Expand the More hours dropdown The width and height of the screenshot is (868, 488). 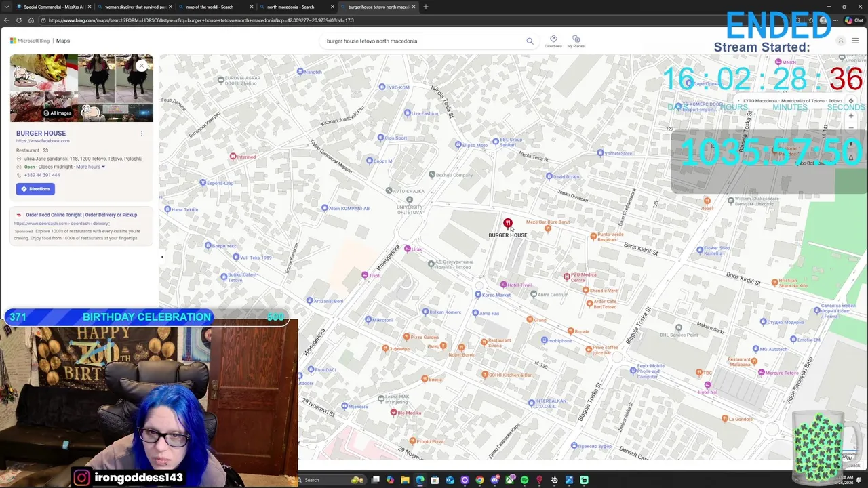[x=90, y=167]
